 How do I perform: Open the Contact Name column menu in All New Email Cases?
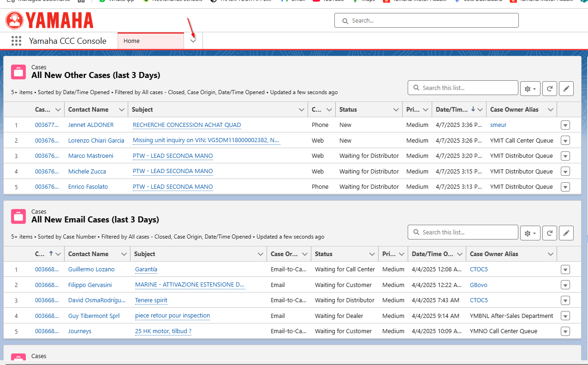124,254
